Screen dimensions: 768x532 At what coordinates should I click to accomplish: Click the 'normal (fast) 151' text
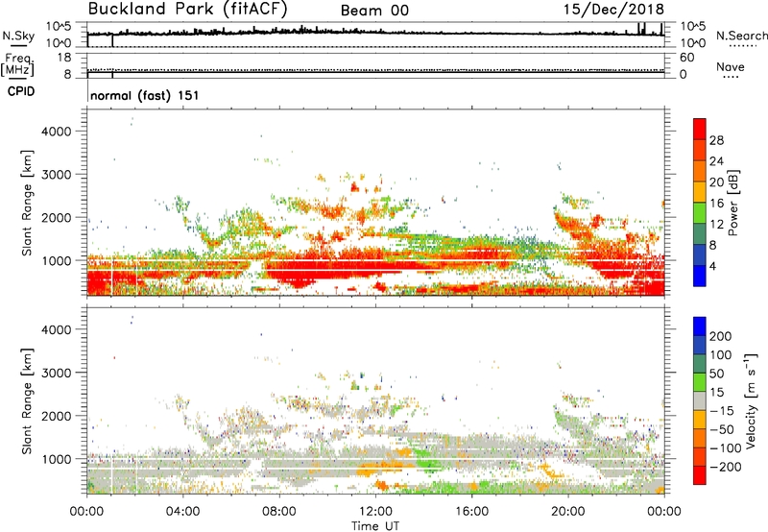pos(145,95)
